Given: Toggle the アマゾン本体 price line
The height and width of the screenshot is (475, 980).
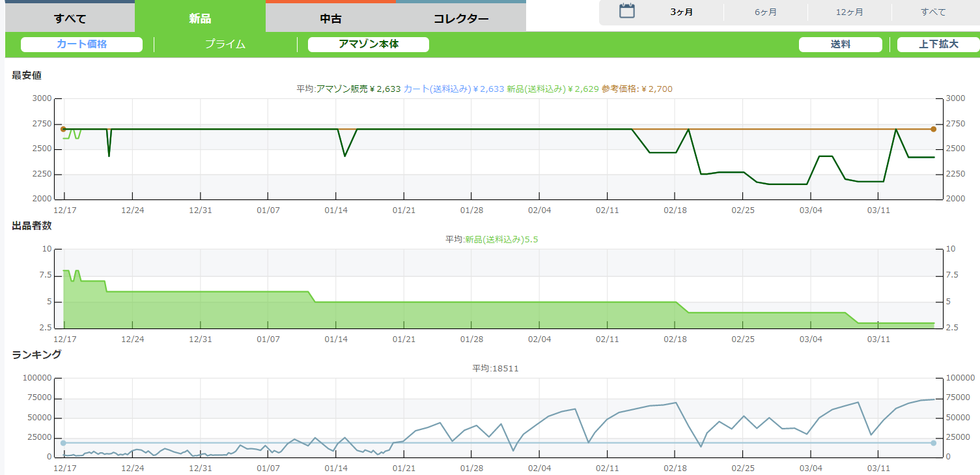Looking at the screenshot, I should (x=368, y=44).
